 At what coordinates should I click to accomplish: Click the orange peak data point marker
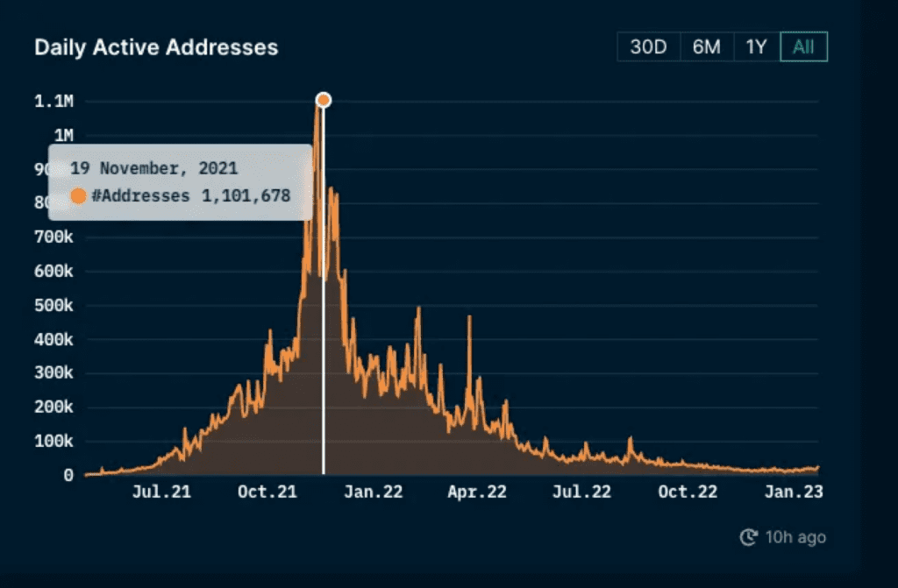[324, 100]
